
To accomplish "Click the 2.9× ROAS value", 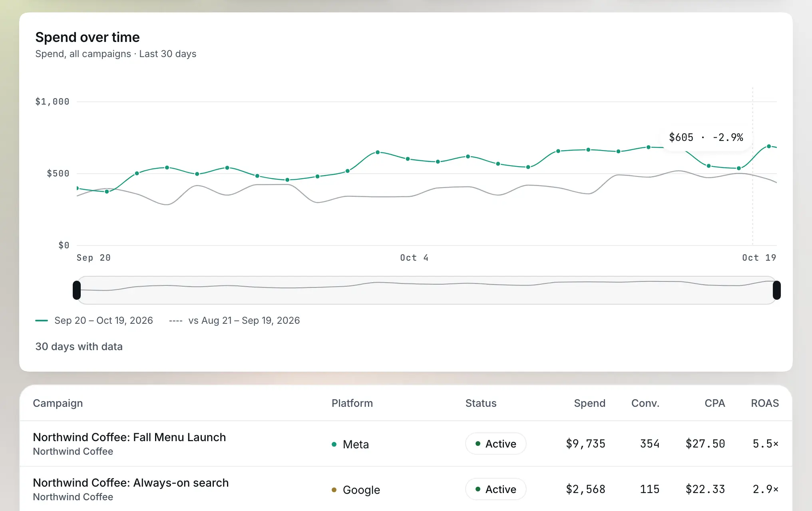I will 766,489.
